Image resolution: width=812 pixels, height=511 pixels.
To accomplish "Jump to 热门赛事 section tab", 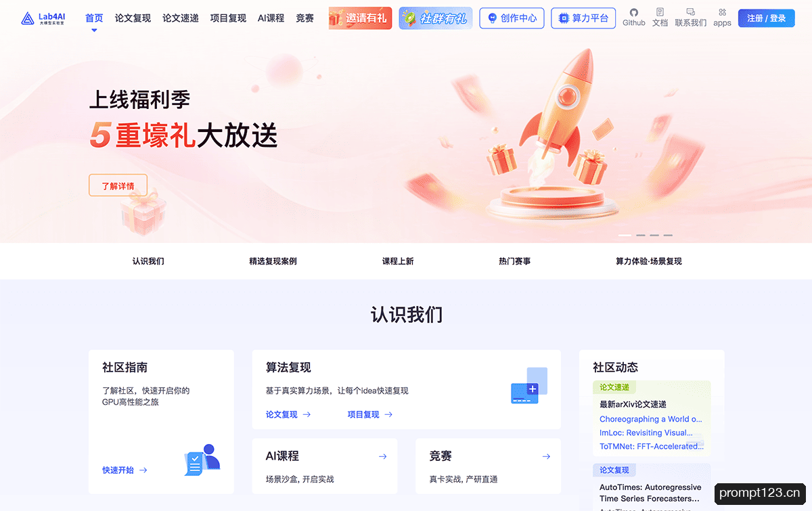I will 514,261.
